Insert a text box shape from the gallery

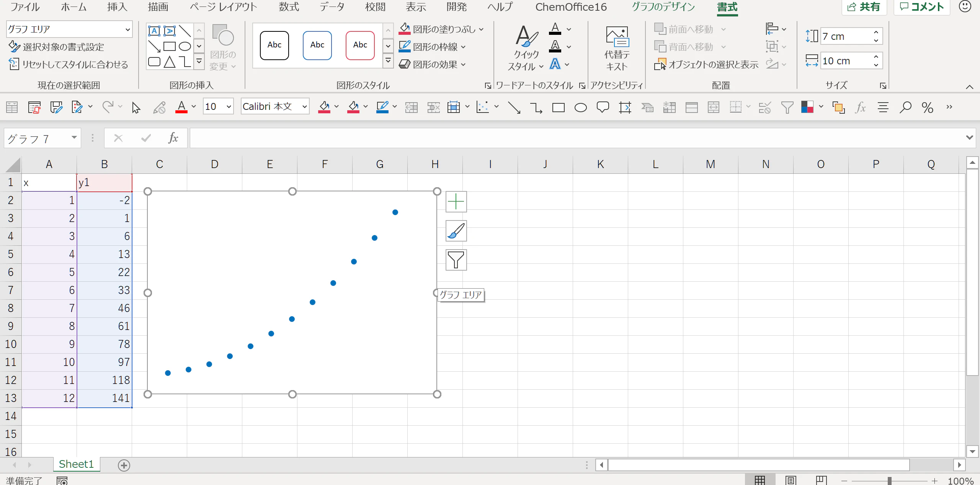point(154,31)
